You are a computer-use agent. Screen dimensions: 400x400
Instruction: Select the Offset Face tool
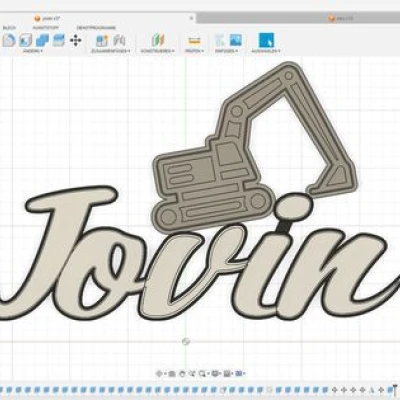[x=59, y=40]
